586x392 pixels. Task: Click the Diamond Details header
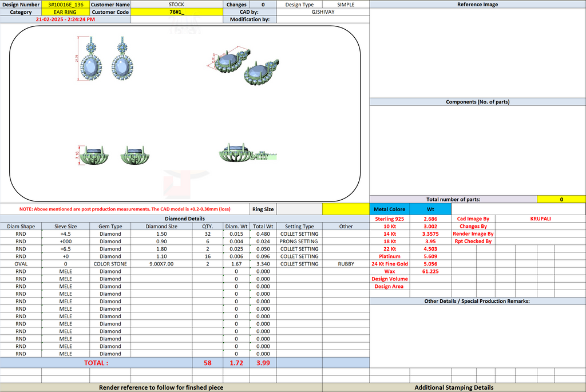tap(185, 219)
